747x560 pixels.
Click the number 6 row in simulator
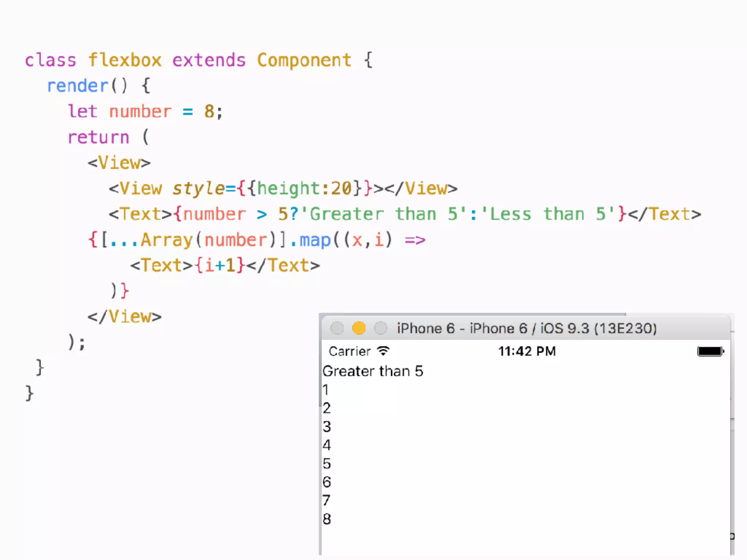[326, 482]
